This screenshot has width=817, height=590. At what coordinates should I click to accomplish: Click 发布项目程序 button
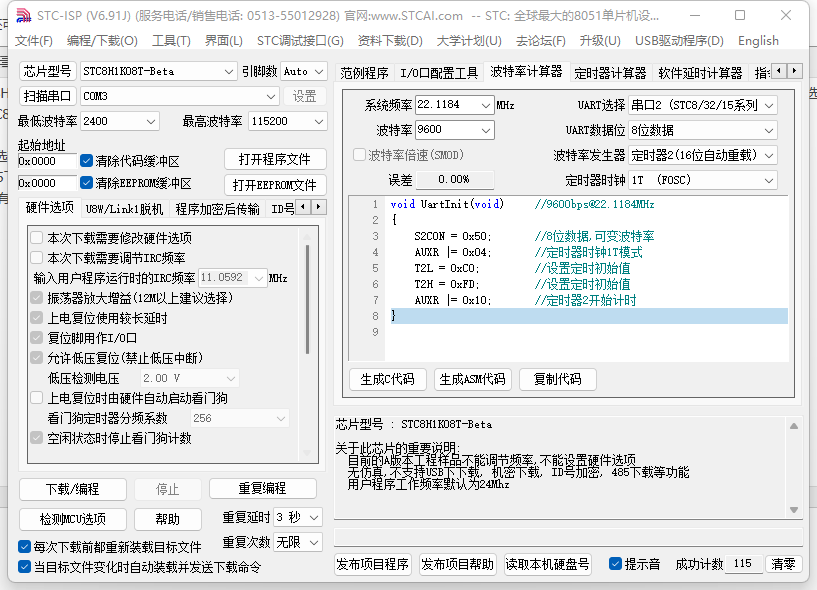tap(372, 564)
